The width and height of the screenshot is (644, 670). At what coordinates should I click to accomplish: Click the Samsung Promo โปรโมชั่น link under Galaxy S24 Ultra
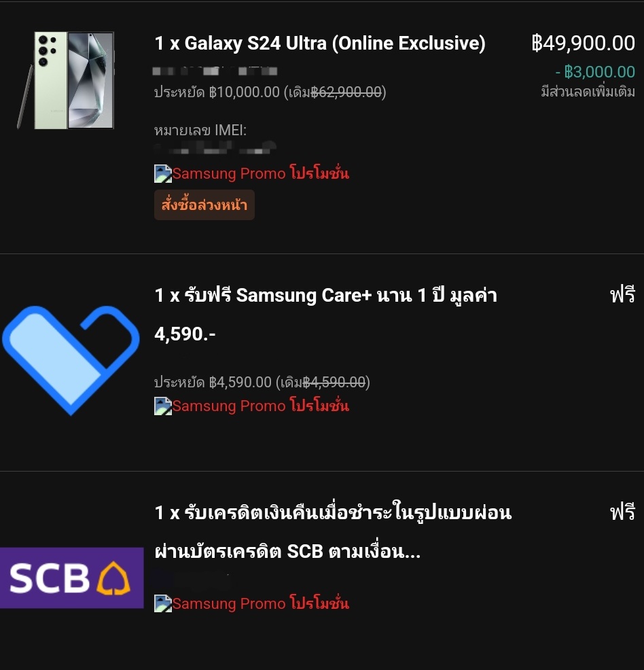coord(260,173)
